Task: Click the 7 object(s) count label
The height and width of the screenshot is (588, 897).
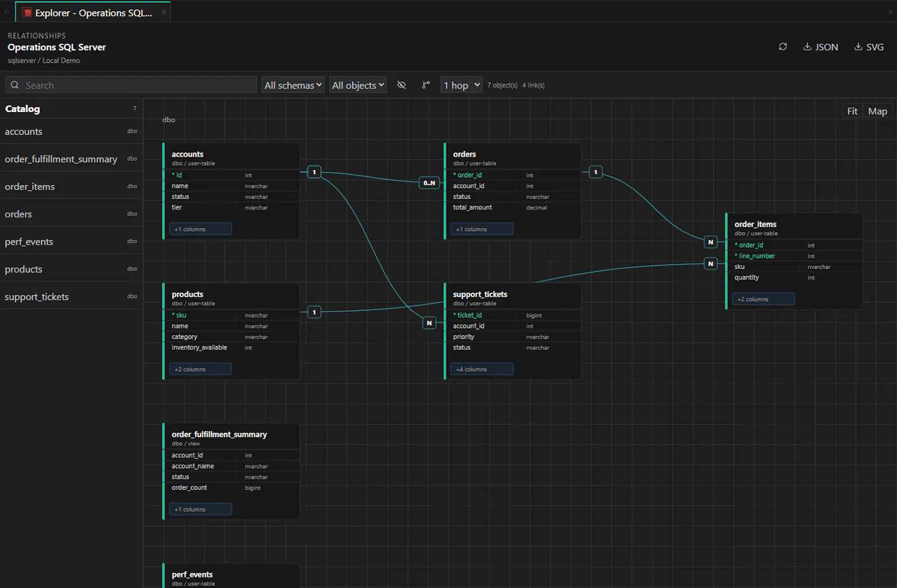Action: tap(502, 85)
